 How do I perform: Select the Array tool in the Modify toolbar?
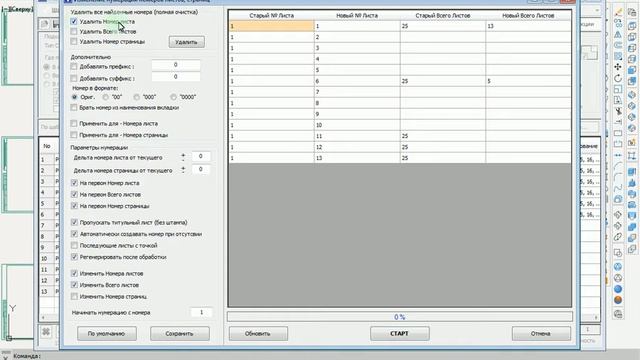click(x=618, y=56)
